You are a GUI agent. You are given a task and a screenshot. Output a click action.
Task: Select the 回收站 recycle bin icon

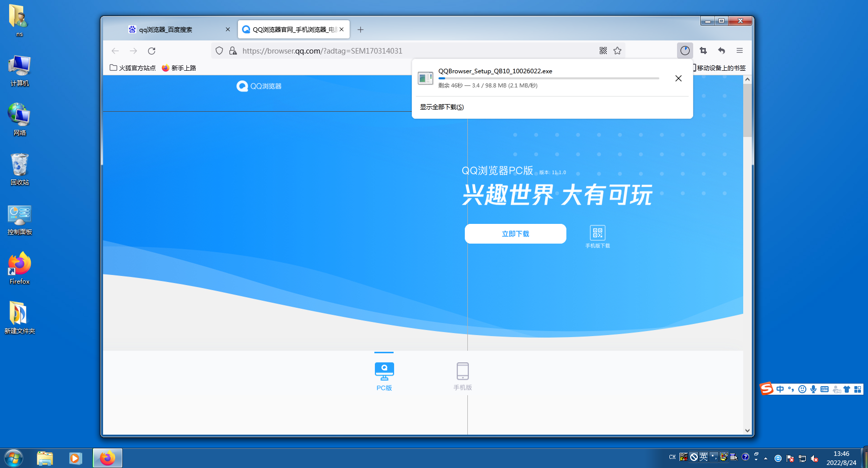point(19,169)
